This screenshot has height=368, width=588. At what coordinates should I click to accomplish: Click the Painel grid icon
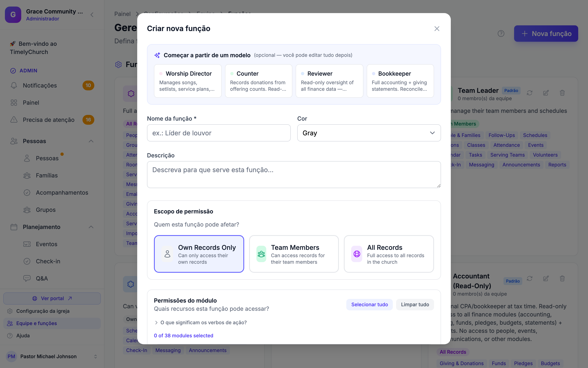click(14, 103)
